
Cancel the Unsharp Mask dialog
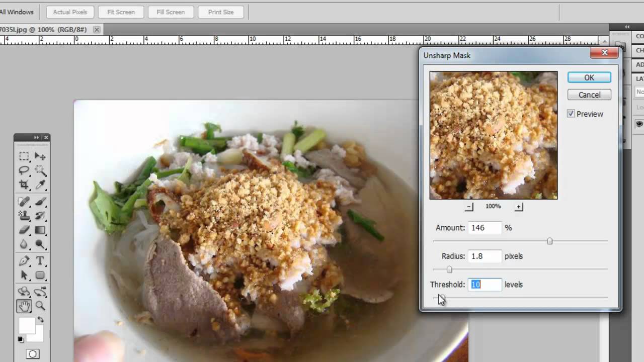click(x=589, y=95)
